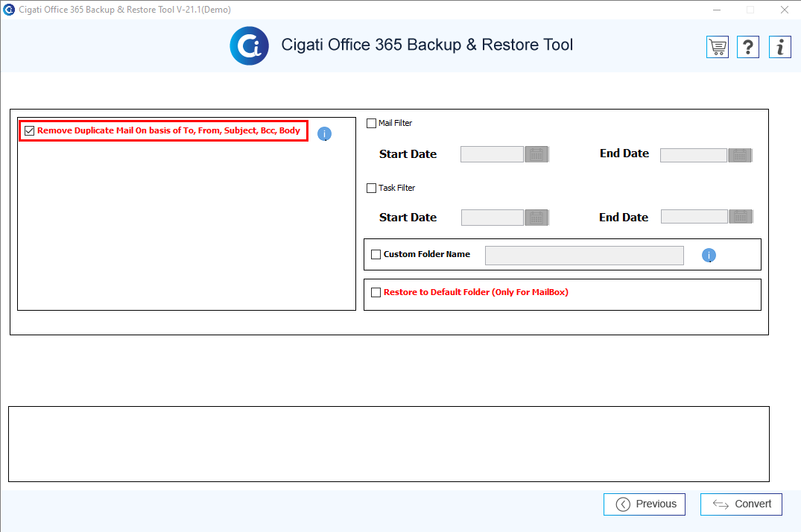
Task: Uncheck Remove Duplicate Mail checkbox
Action: 30,131
